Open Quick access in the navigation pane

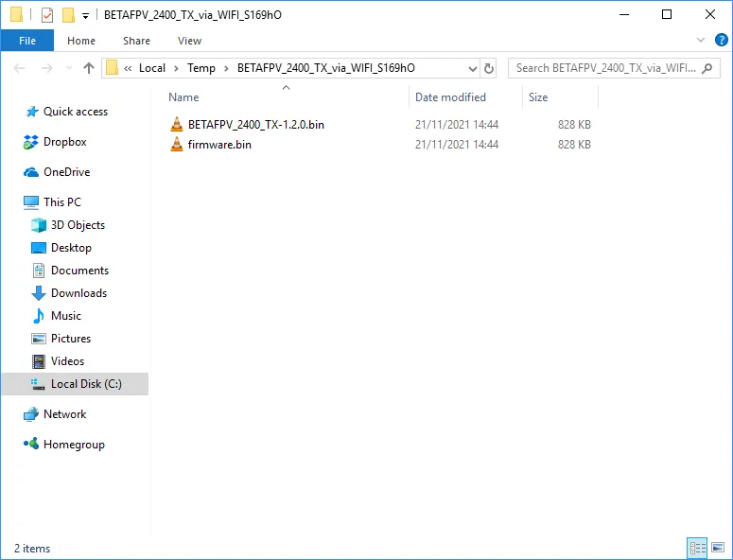[76, 112]
